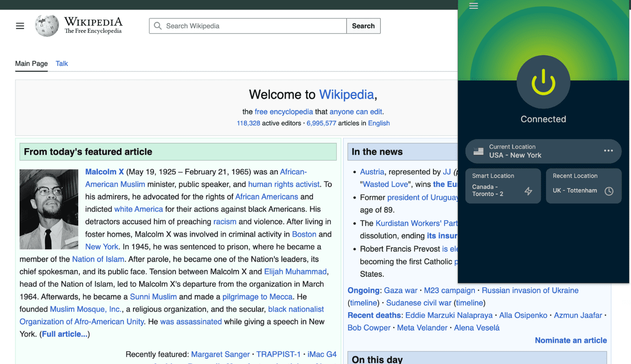Open the Malcolm X article
This screenshot has width=631, height=364.
pos(104,172)
